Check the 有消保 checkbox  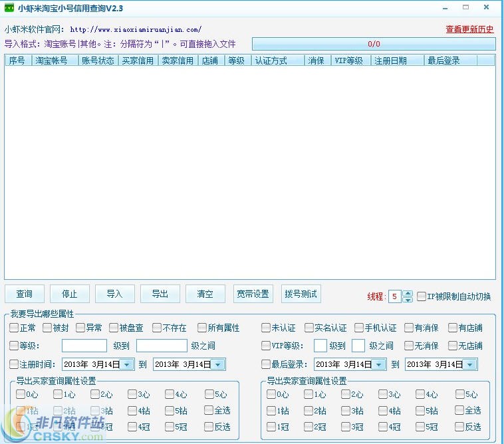[409, 328]
